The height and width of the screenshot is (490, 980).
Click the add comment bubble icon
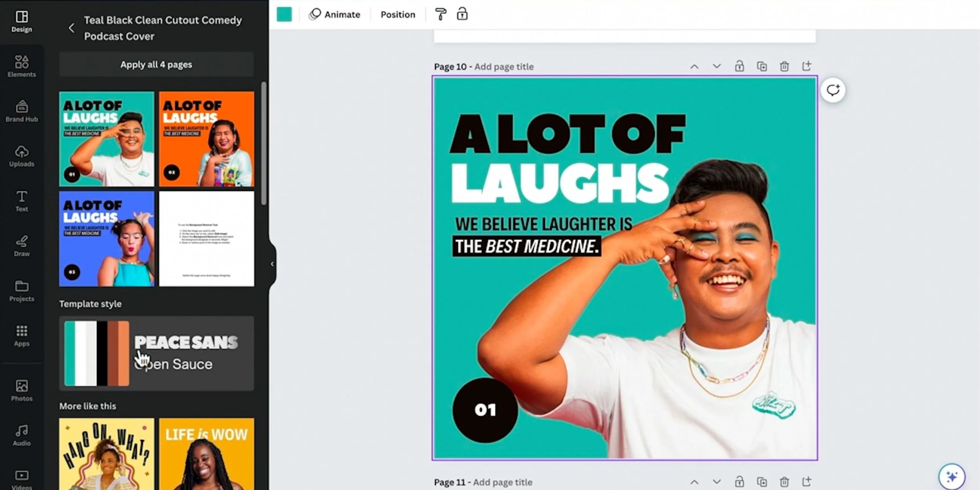pos(833,90)
